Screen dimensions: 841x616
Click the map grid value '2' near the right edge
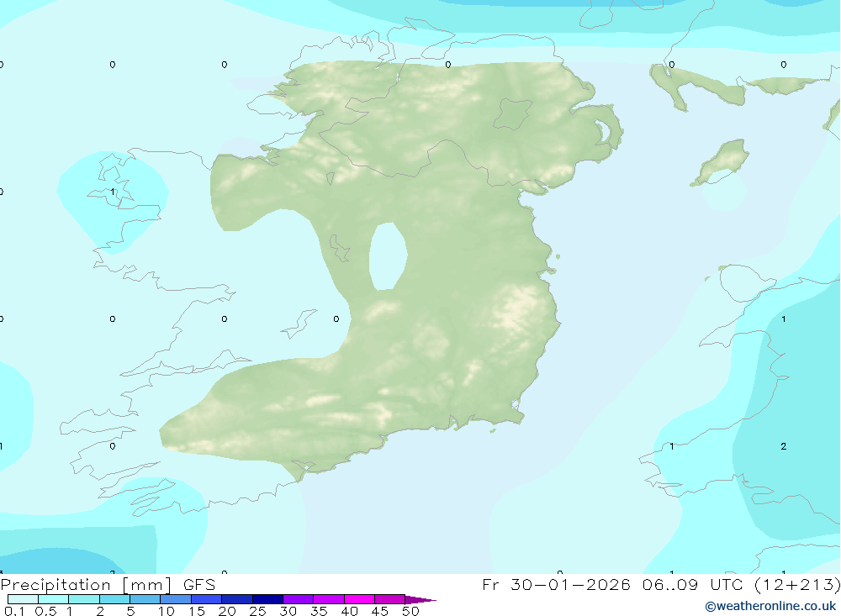tap(784, 446)
